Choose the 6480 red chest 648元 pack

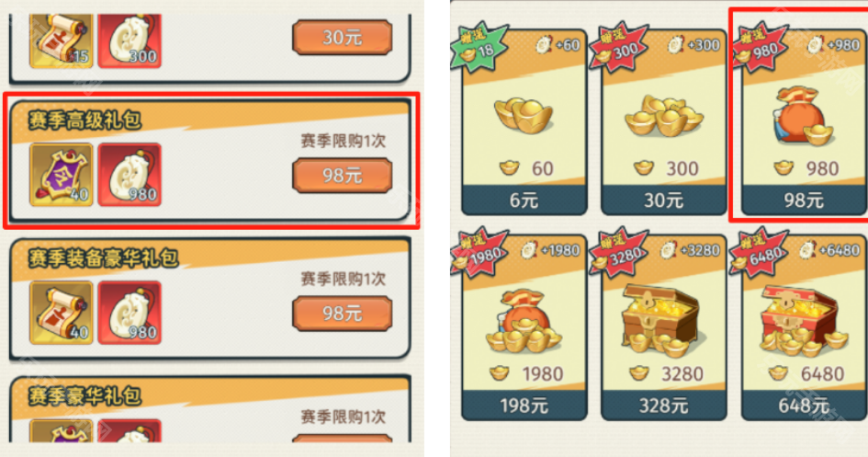804,328
